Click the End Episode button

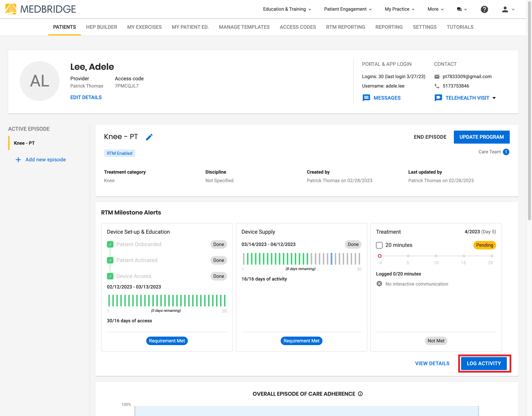(x=430, y=137)
